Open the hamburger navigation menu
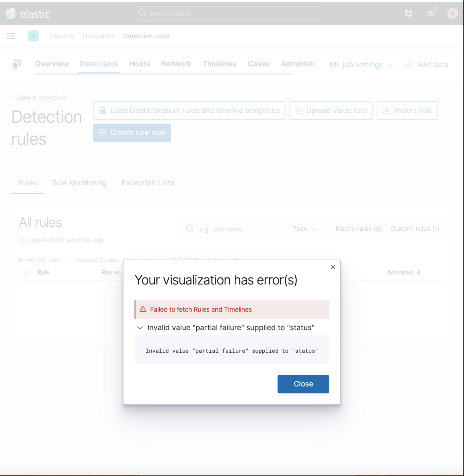 point(11,36)
